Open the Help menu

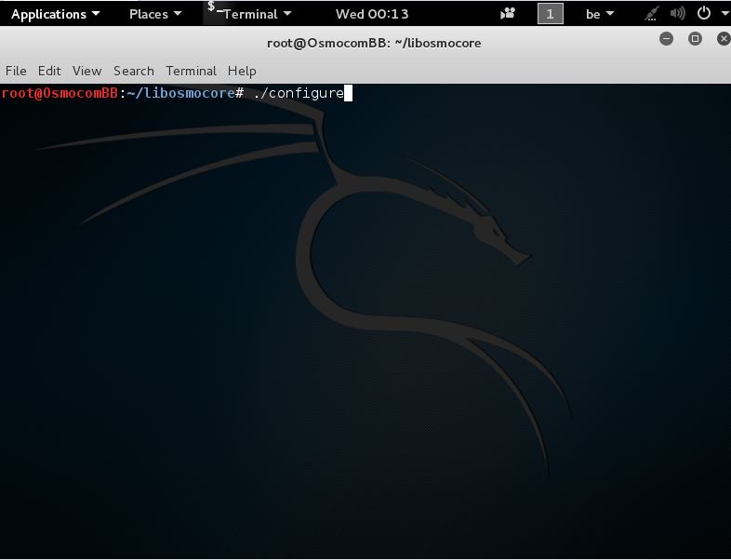click(242, 71)
